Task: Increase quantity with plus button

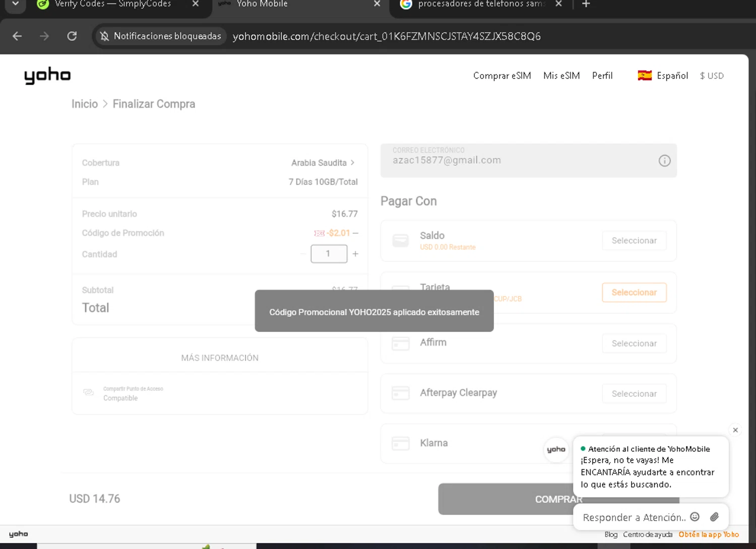Action: (x=355, y=254)
